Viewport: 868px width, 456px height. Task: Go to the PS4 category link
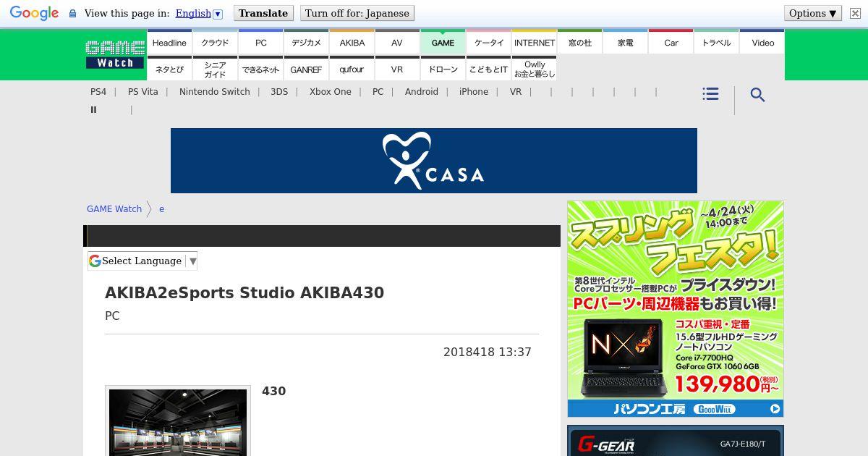point(98,92)
